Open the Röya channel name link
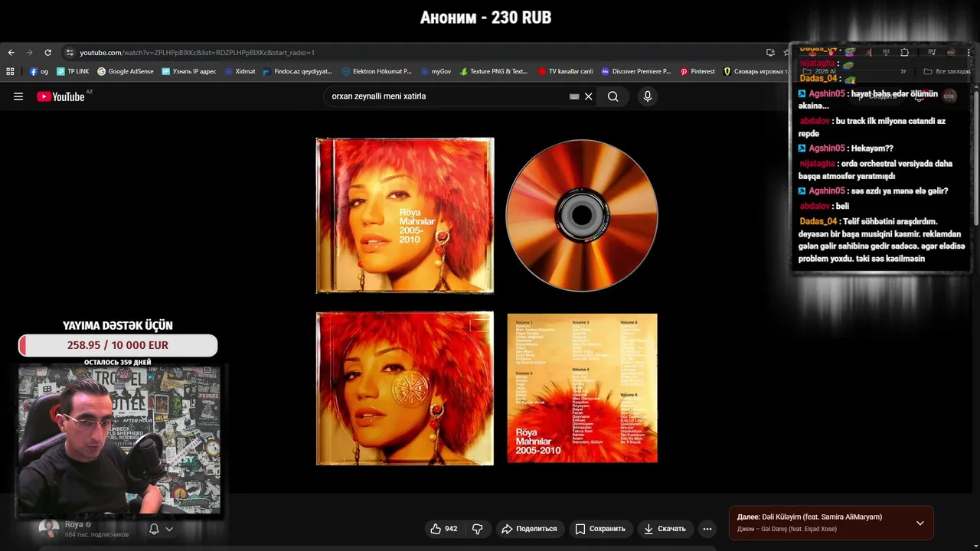This screenshot has height=551, width=980. point(73,524)
